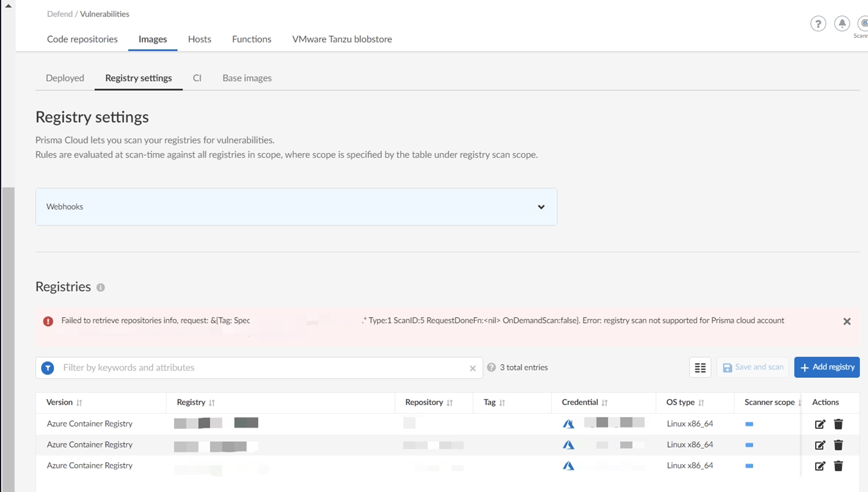Screen dimensions: 868x492
Task: Open the Base images tab
Action: coord(247,78)
